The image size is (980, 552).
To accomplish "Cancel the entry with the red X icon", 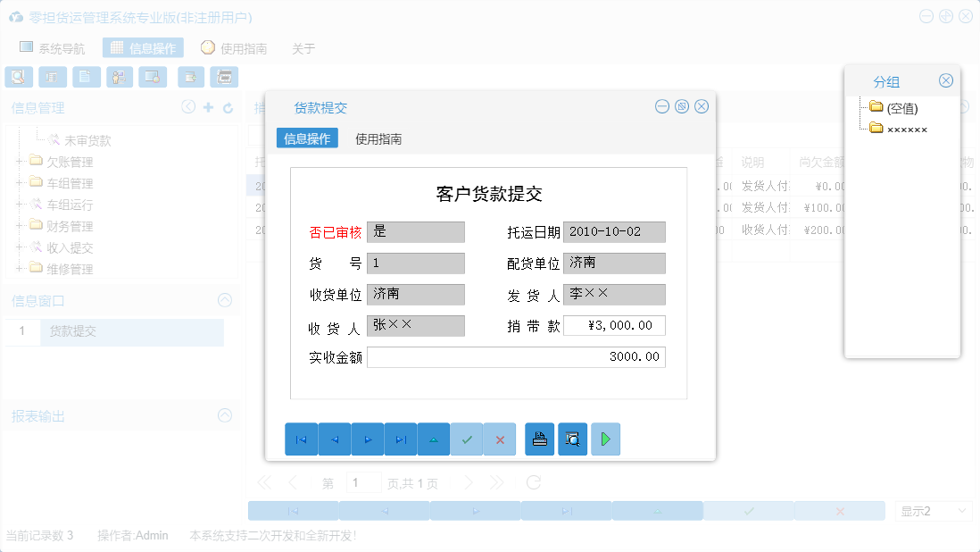I will coord(499,439).
